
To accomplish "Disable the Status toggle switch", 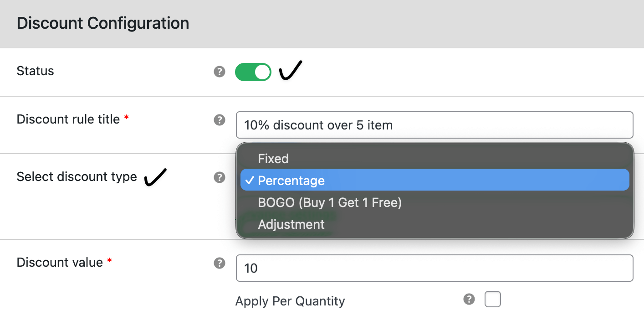I will tap(253, 72).
